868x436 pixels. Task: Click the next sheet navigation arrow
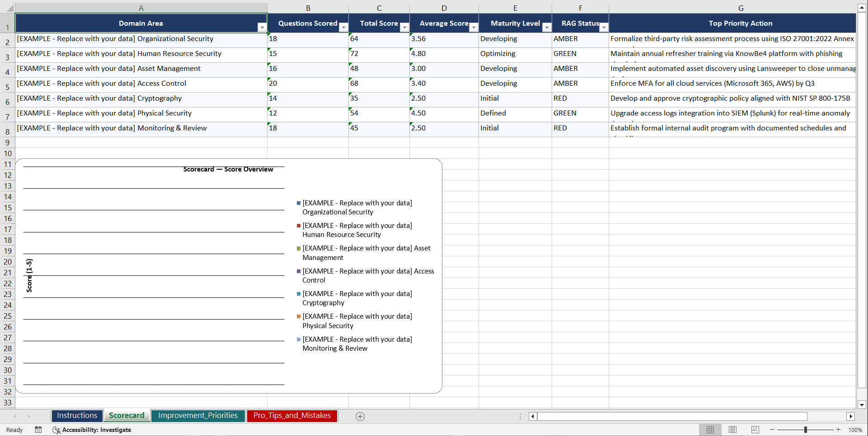29,416
